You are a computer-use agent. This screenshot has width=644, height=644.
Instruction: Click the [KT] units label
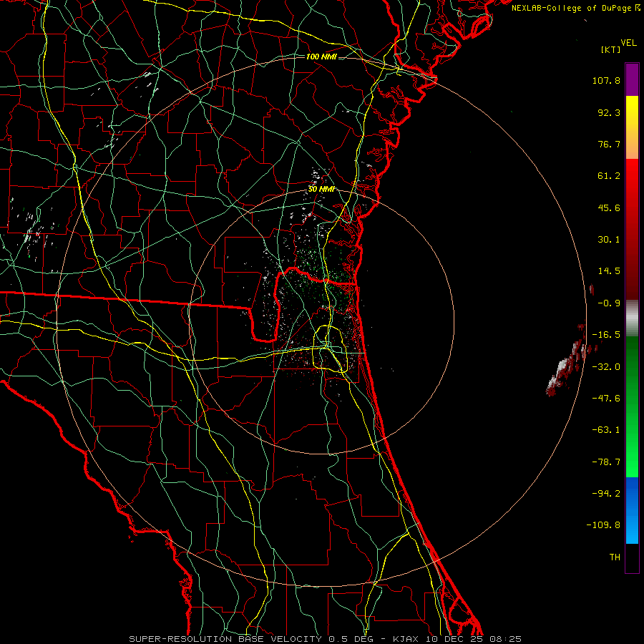611,49
